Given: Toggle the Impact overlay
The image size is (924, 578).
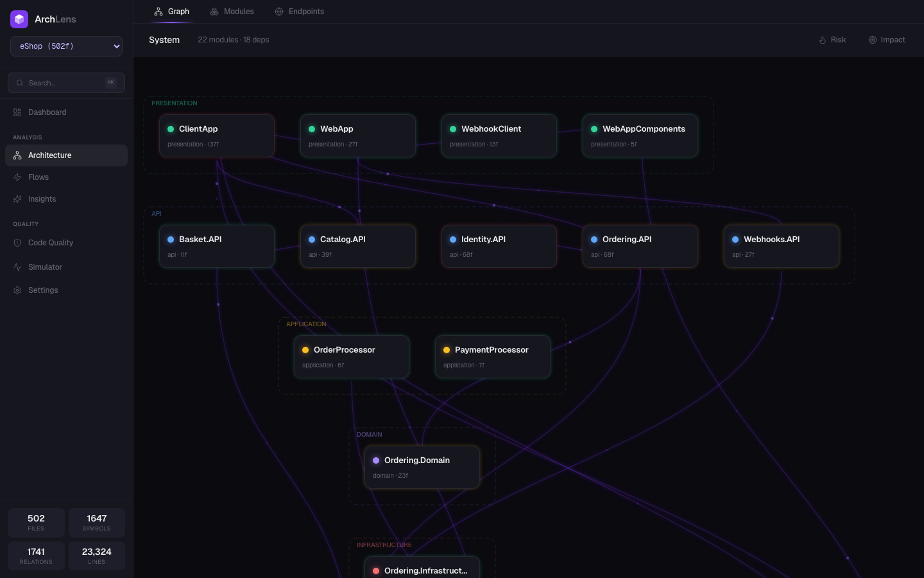Looking at the screenshot, I should point(887,40).
